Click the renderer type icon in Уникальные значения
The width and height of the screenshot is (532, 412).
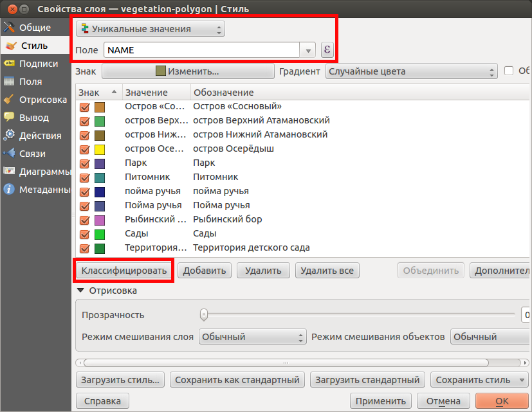(85, 28)
